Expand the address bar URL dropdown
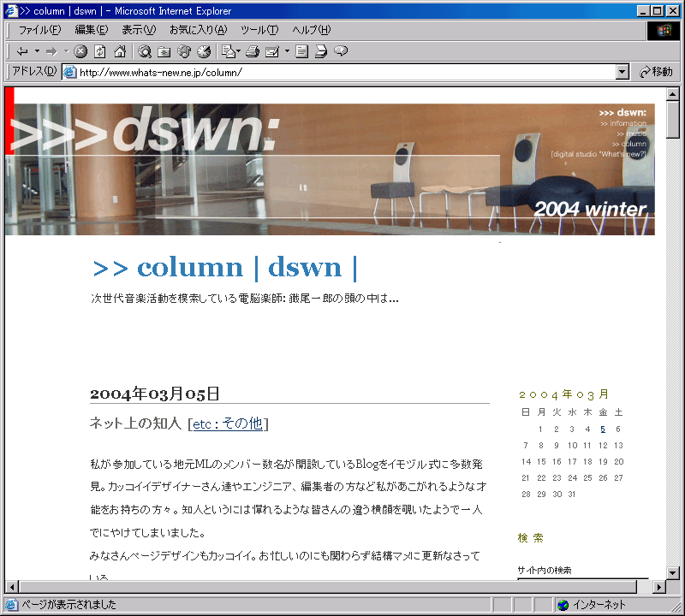The image size is (685, 616). (x=622, y=72)
